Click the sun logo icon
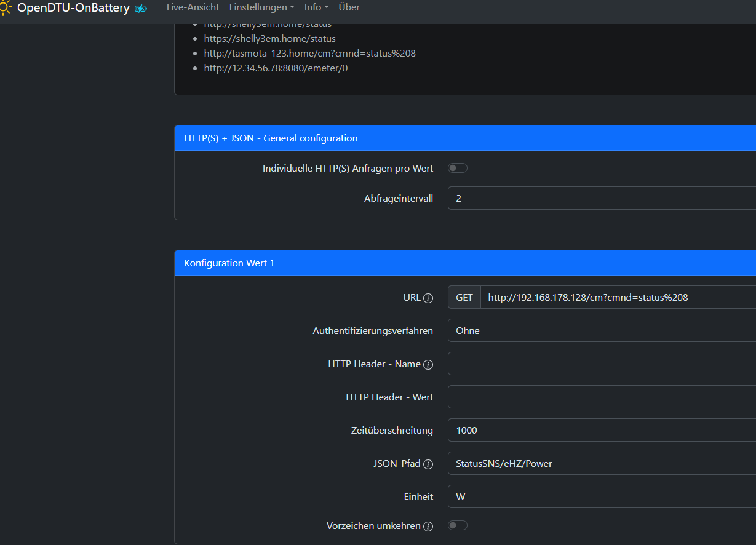This screenshot has width=756, height=545. (x=6, y=7)
